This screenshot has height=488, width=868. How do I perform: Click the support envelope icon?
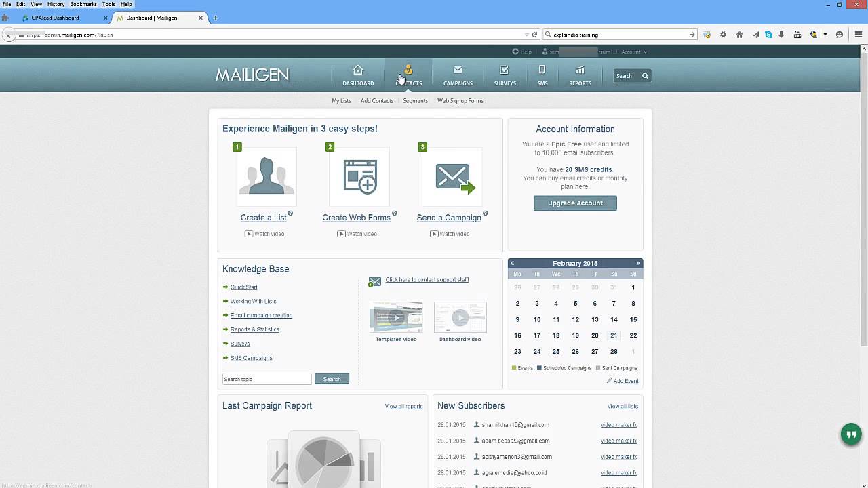pyautogui.click(x=375, y=281)
